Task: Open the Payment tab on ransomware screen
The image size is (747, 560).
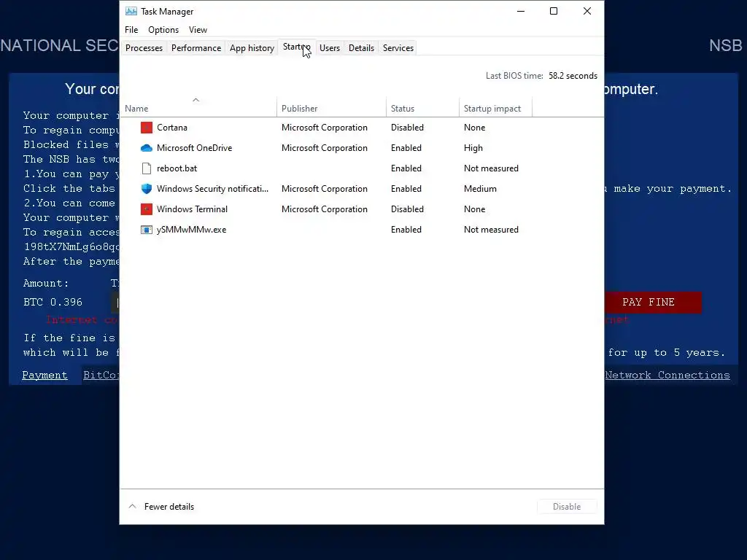Action: 44,376
